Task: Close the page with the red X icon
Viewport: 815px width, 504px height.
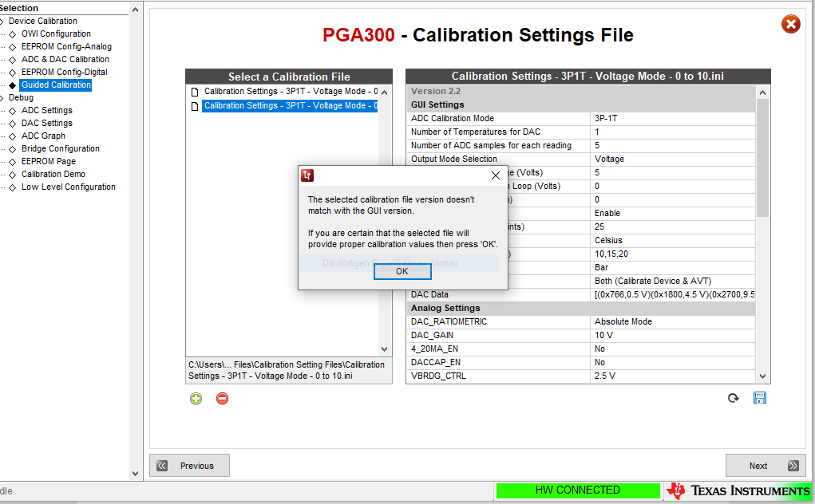Action: pyautogui.click(x=791, y=24)
